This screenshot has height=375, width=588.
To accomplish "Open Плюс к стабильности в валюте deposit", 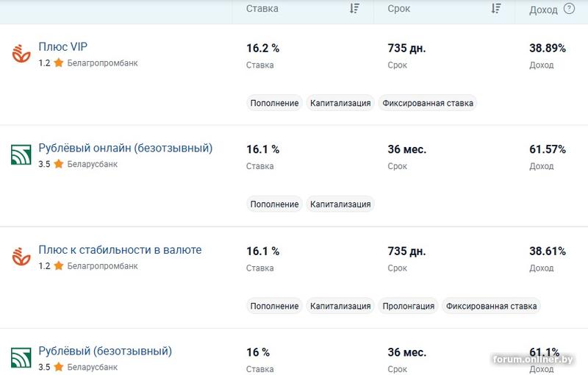I will point(120,250).
